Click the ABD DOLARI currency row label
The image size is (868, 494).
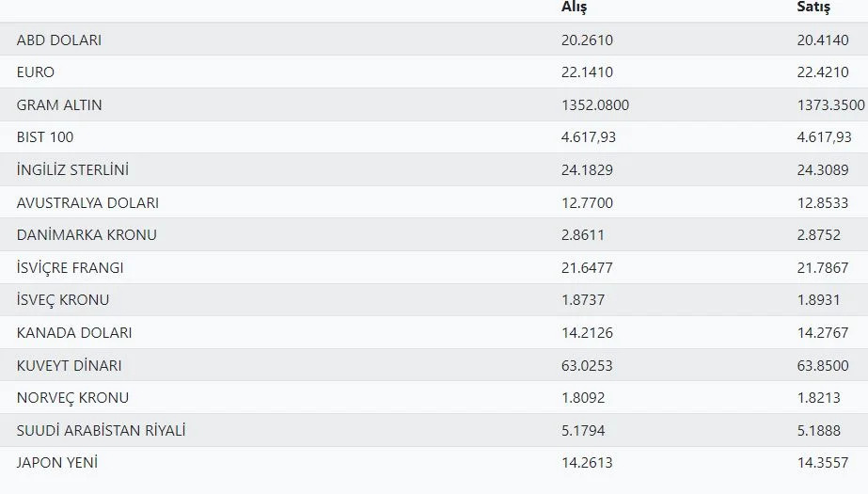(x=59, y=40)
